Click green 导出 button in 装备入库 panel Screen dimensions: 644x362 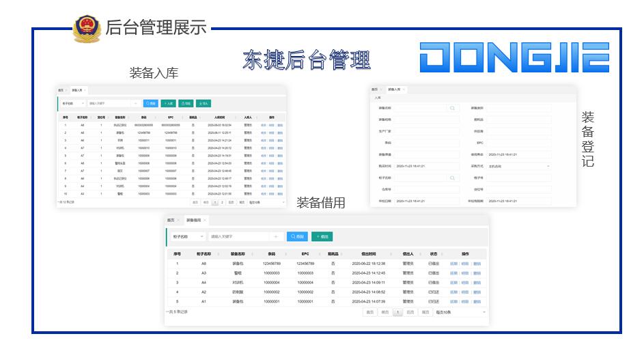tap(186, 104)
